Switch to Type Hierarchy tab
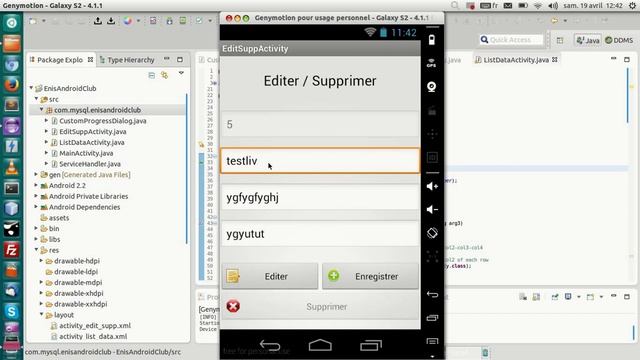This screenshot has width=640, height=360. pyautogui.click(x=127, y=60)
